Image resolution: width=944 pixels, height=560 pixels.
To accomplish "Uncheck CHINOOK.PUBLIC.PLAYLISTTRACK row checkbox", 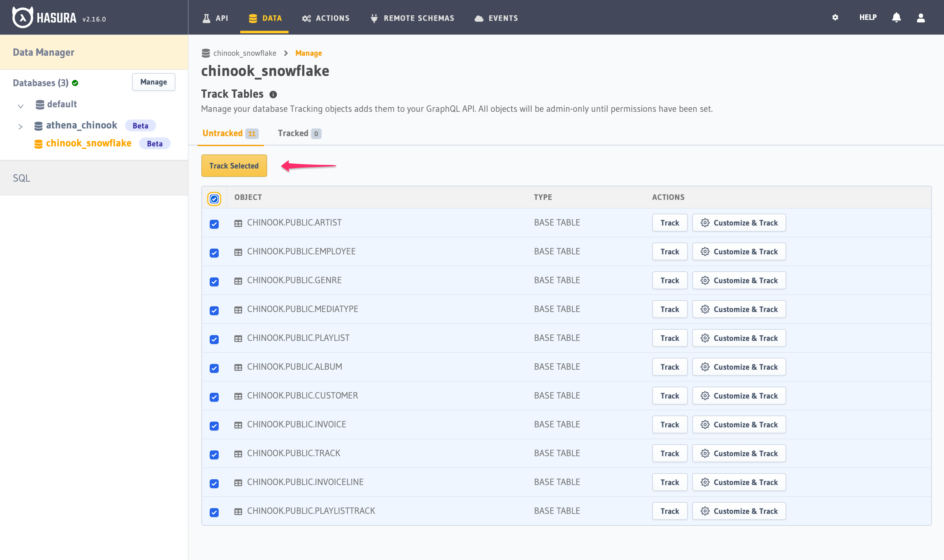I will coord(214,512).
